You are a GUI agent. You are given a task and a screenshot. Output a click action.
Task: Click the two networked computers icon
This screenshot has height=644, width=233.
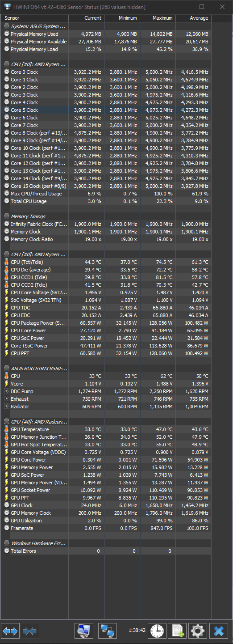coord(108,631)
